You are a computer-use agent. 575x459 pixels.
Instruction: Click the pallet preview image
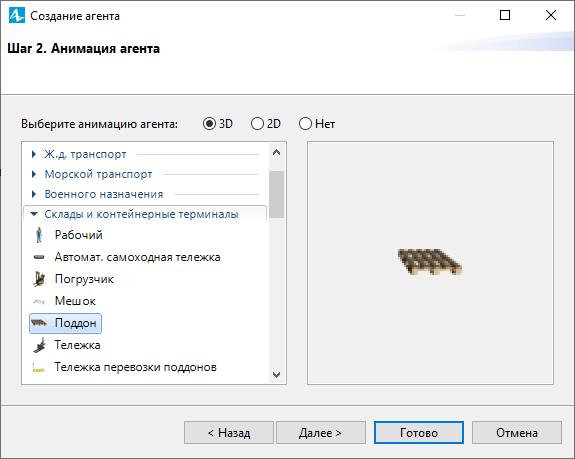[x=430, y=262]
